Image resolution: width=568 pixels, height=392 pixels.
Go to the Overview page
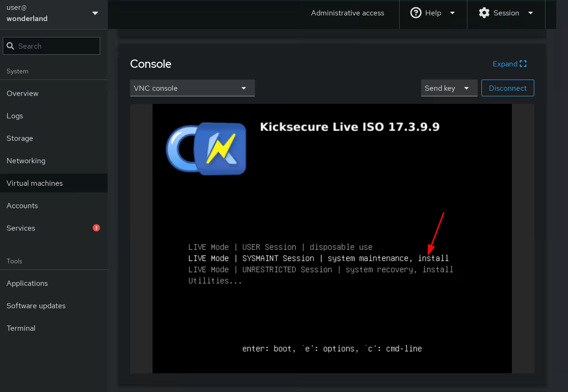point(22,93)
